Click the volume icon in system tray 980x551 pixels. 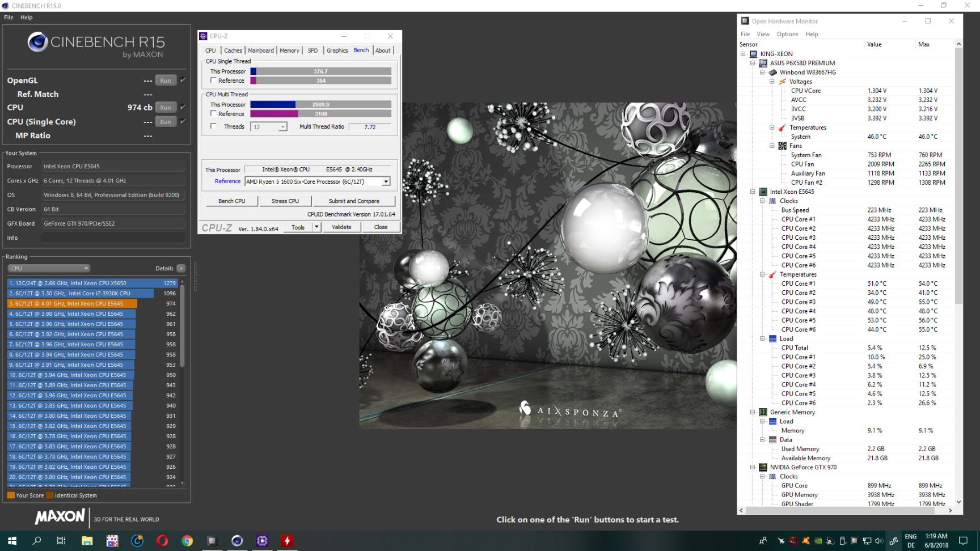tap(879, 541)
